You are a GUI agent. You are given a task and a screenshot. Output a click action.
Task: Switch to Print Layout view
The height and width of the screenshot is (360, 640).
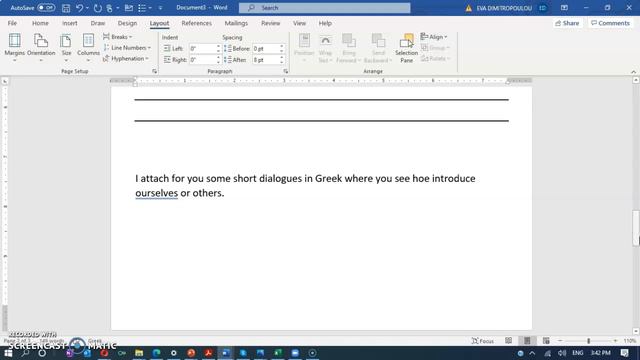[x=527, y=340]
